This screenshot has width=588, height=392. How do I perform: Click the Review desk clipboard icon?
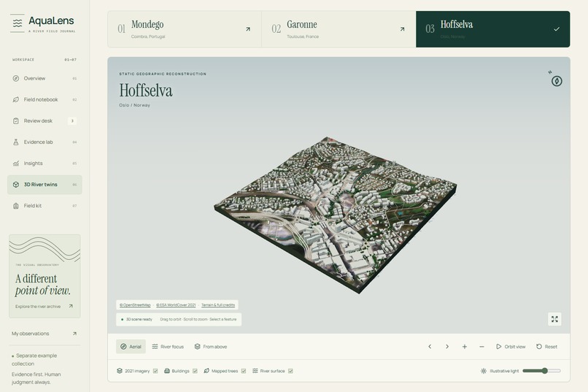[x=16, y=120]
